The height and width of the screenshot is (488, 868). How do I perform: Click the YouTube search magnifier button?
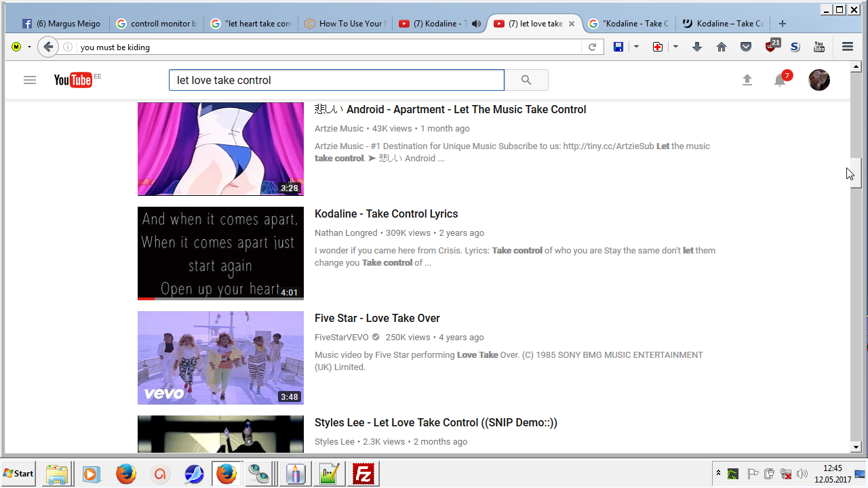[526, 80]
